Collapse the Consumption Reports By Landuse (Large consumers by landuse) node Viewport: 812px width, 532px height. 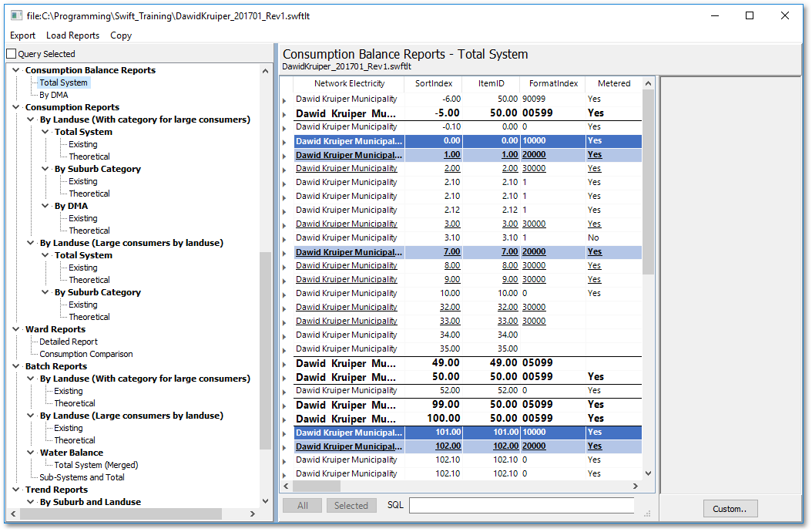click(31, 243)
